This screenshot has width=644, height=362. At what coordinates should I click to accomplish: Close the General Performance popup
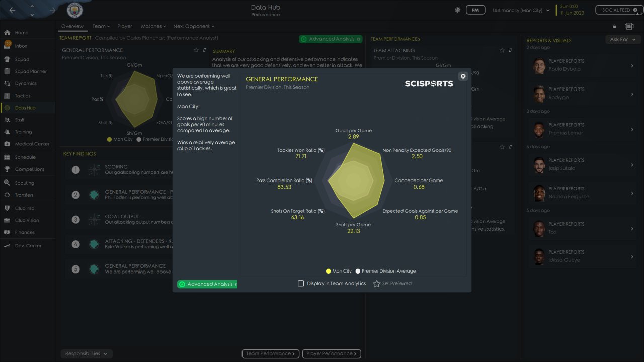[463, 76]
